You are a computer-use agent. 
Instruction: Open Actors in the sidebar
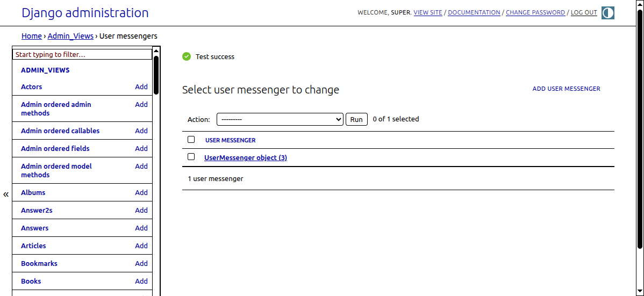click(32, 86)
